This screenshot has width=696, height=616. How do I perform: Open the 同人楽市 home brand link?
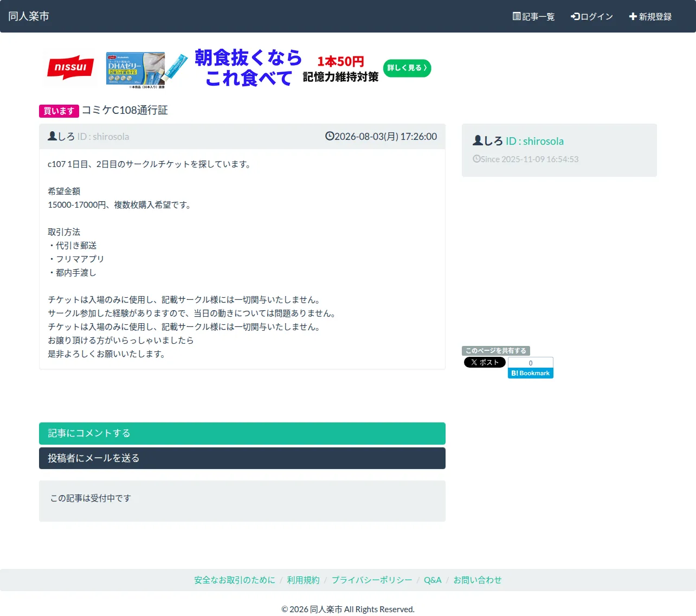click(x=29, y=16)
